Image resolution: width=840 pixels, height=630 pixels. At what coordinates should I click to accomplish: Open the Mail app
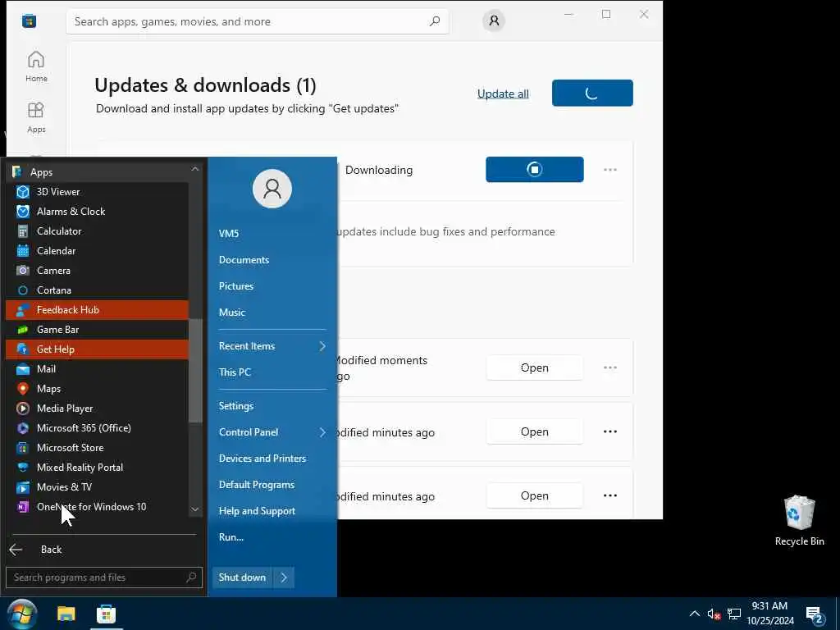97,369
